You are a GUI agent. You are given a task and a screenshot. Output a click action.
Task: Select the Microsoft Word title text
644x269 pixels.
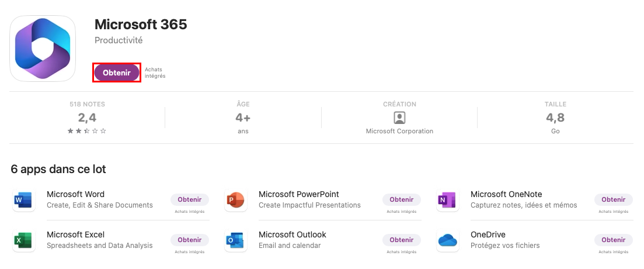click(75, 194)
